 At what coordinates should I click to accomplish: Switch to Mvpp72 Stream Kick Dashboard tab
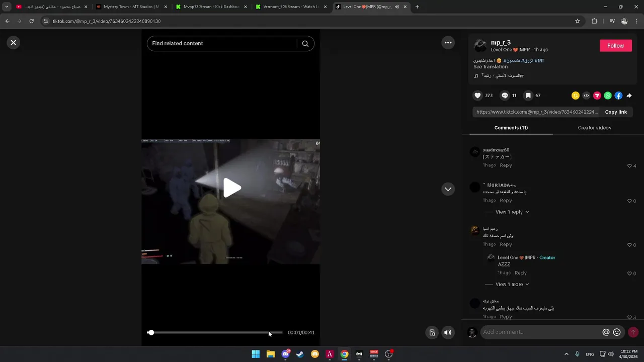point(211,7)
